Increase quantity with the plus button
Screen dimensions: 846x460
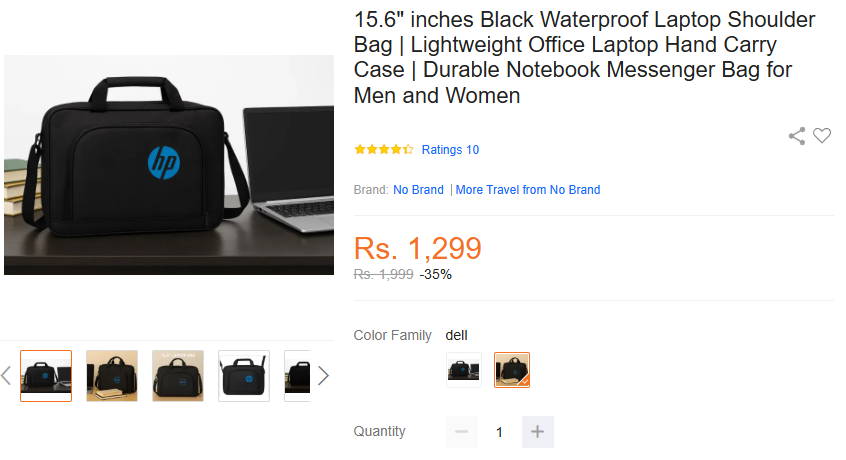tap(537, 432)
